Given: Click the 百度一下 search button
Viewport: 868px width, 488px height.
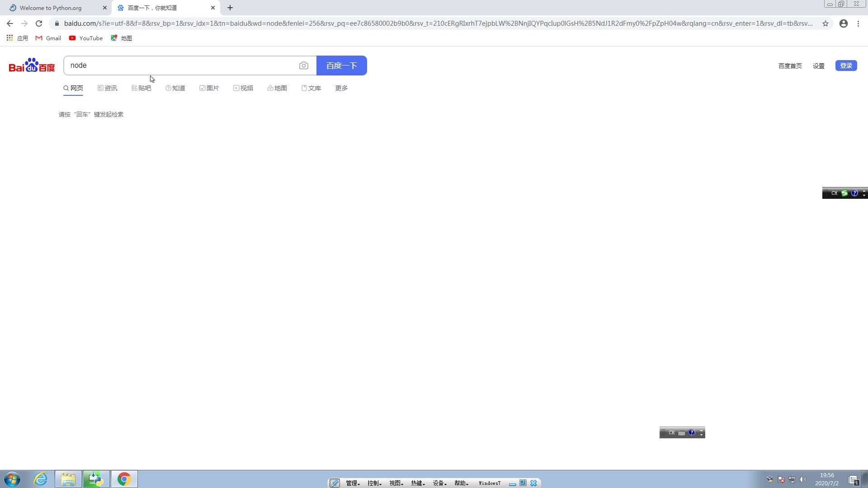Looking at the screenshot, I should [342, 66].
